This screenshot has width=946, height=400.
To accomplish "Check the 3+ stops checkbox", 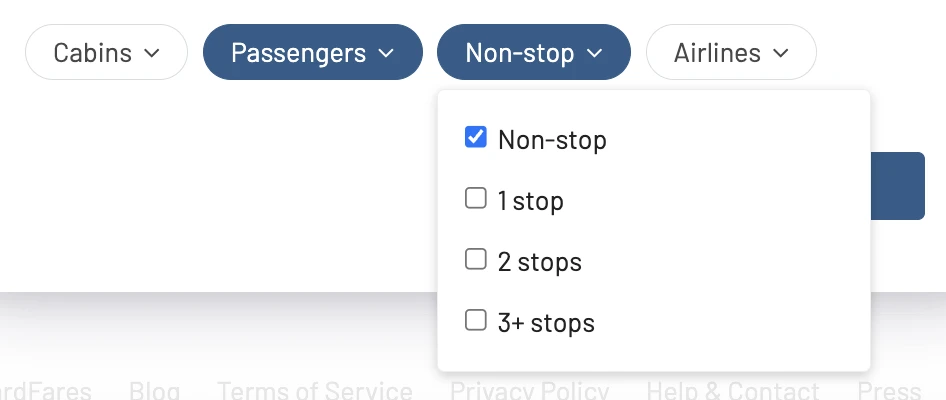I will coord(475,320).
